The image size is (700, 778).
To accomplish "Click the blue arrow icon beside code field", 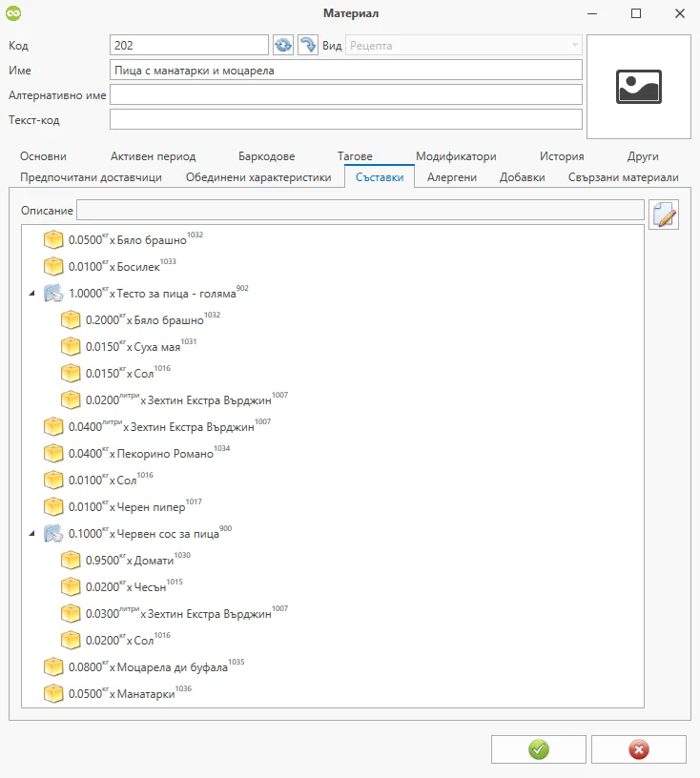I will (307, 45).
